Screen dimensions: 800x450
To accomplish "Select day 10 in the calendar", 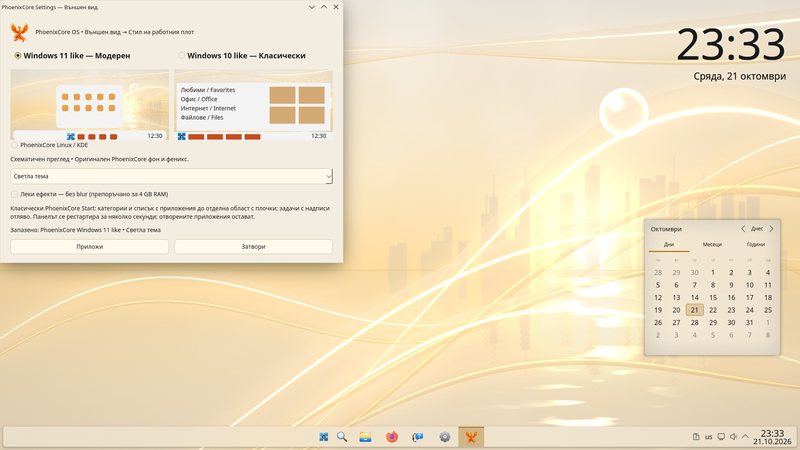I will click(749, 285).
